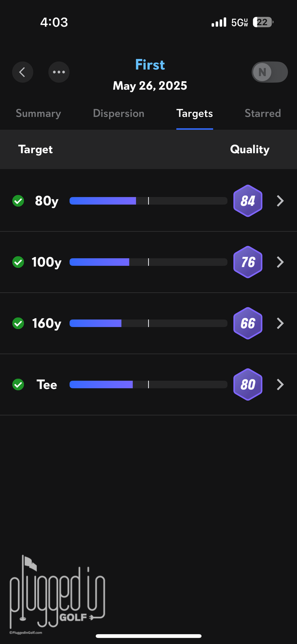This screenshot has width=297, height=644.
Task: Tap the 84 quality hexagon badge
Action: (x=248, y=201)
